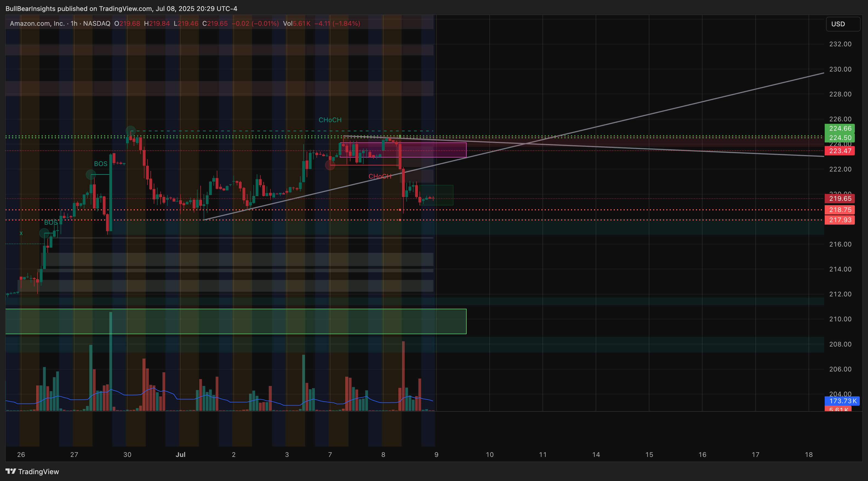Click the 30 date axis label
The image size is (868, 481).
point(127,454)
